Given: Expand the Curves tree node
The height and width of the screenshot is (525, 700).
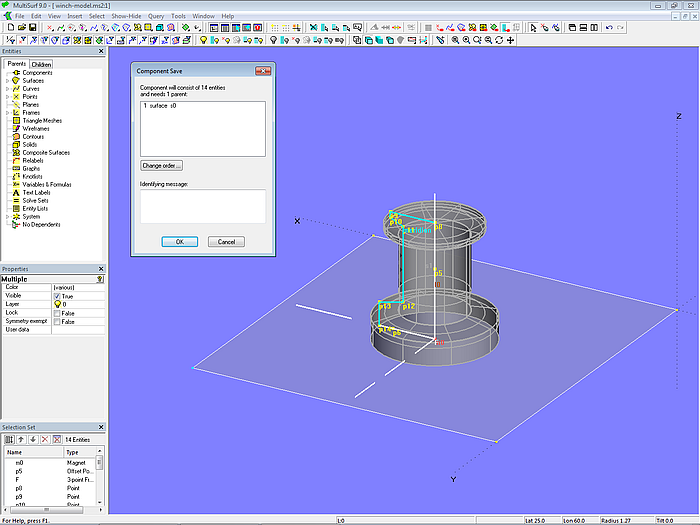Looking at the screenshot, I should [x=8, y=89].
